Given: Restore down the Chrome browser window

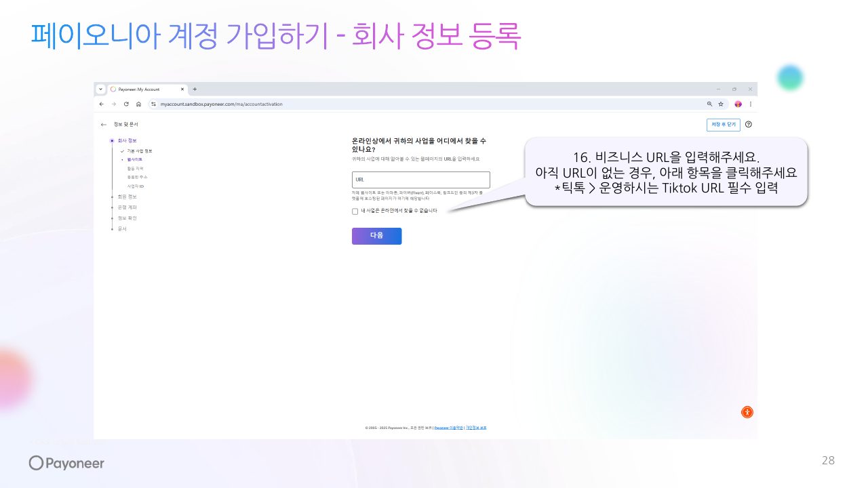Looking at the screenshot, I should [x=734, y=89].
